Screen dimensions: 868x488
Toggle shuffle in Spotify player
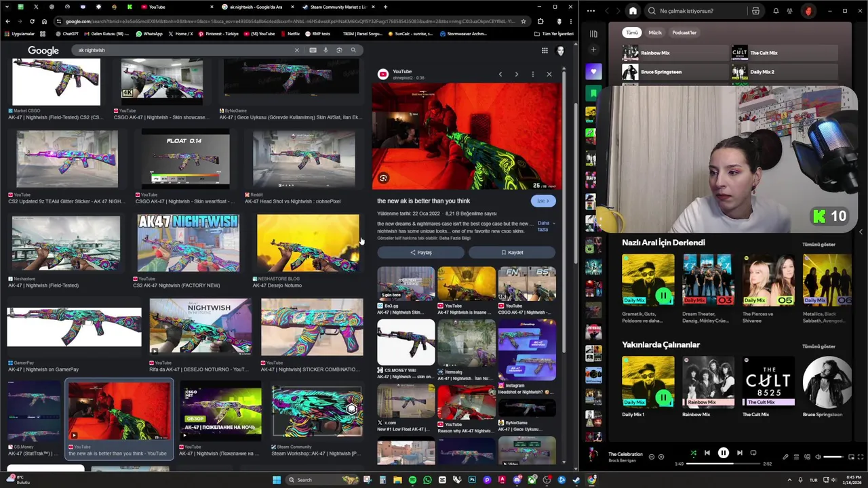[x=693, y=453]
